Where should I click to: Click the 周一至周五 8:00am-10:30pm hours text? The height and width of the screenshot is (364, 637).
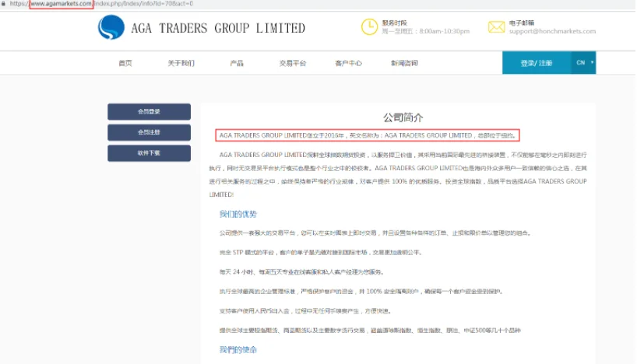(425, 31)
